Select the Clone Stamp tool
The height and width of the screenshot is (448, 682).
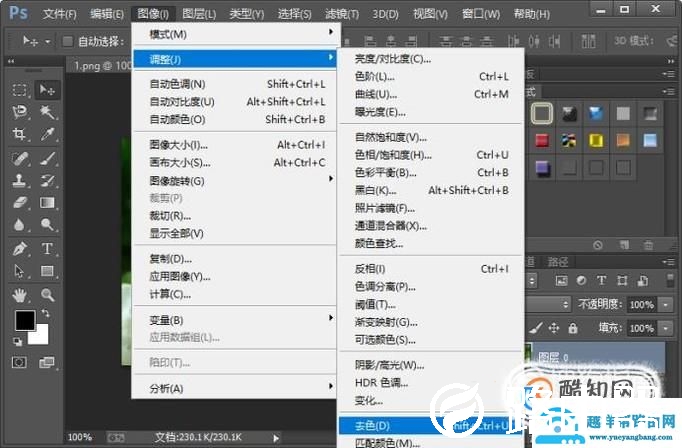20,180
